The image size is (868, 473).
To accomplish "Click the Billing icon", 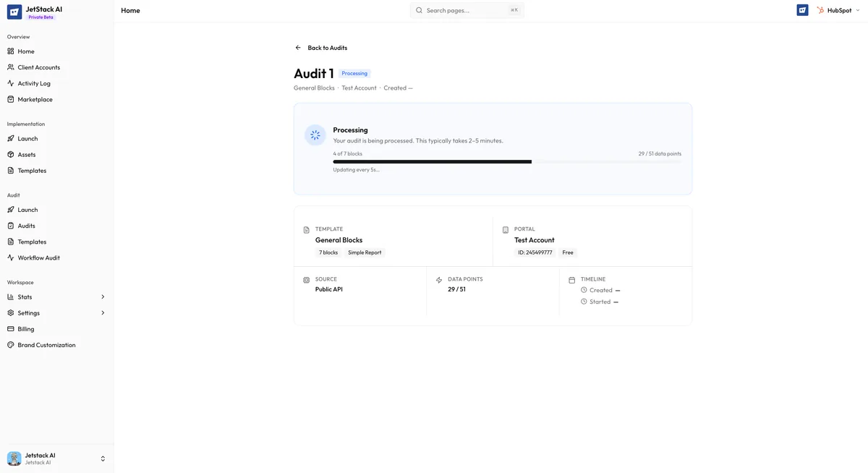I will [9, 328].
